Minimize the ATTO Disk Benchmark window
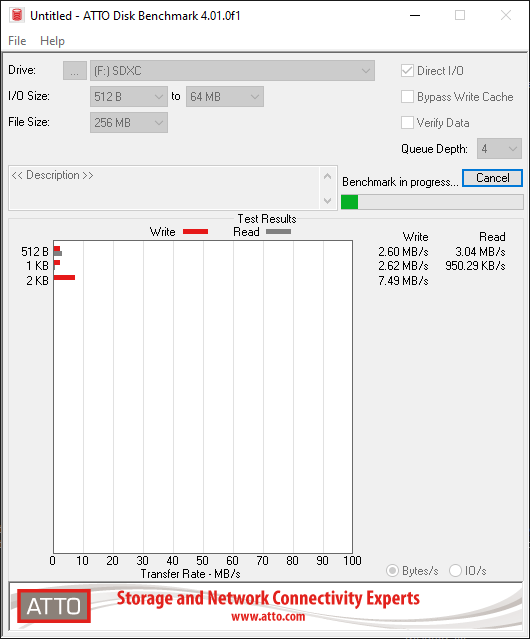530x639 pixels. 415,15
